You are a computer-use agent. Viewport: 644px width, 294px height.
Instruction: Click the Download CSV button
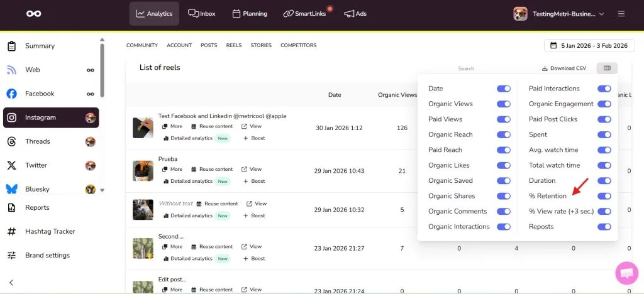(x=563, y=68)
